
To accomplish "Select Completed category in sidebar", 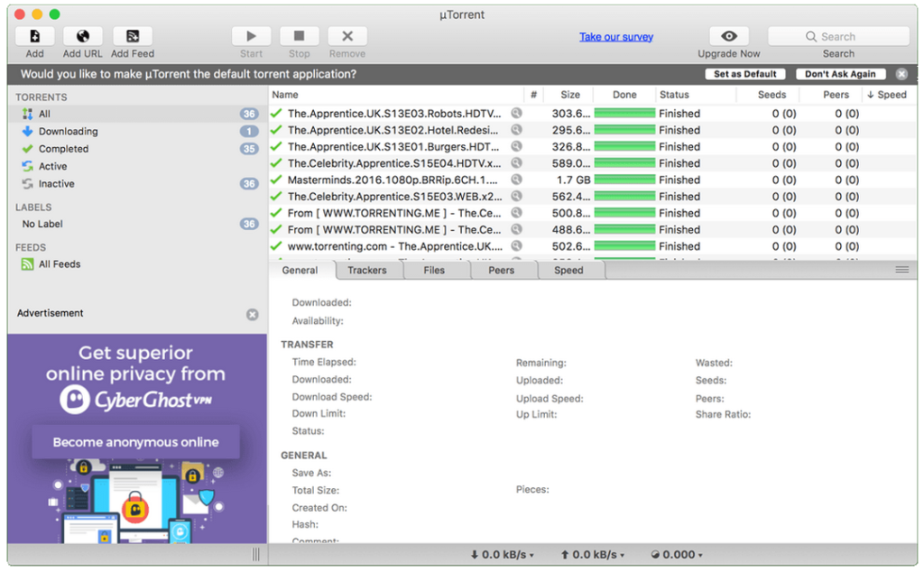I will 138,149.
